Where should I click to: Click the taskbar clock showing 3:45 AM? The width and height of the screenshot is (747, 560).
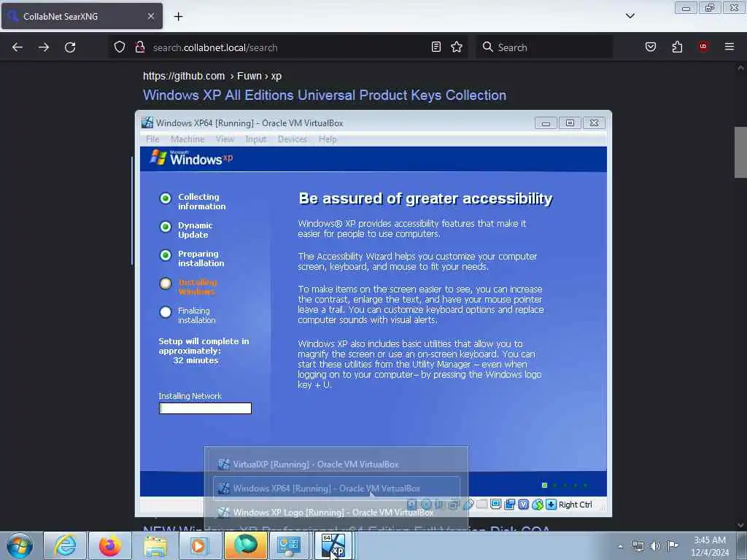pos(710,545)
